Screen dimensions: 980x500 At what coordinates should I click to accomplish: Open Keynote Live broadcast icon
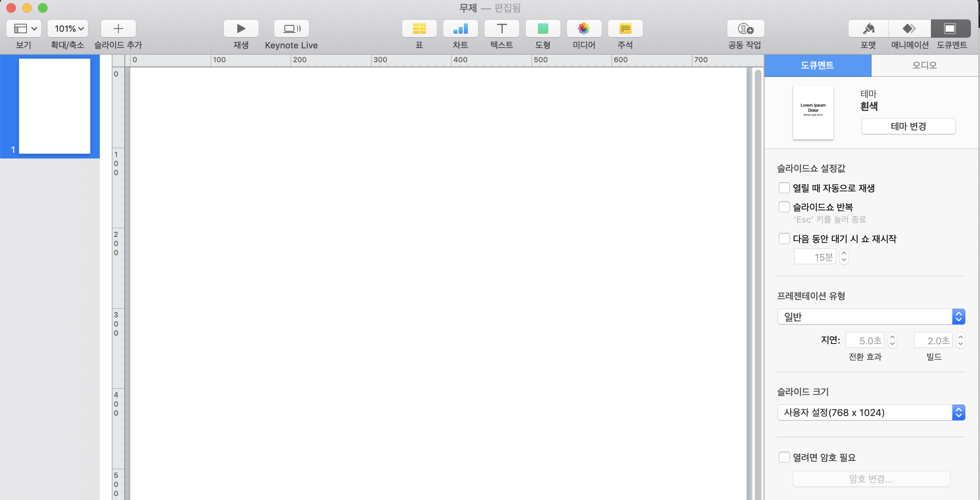[292, 29]
